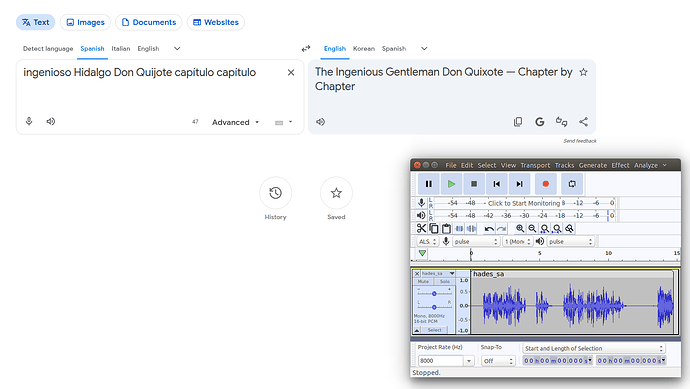Viewport: 690px width, 389px height.
Task: Click the record meter microphone icon
Action: (x=421, y=202)
